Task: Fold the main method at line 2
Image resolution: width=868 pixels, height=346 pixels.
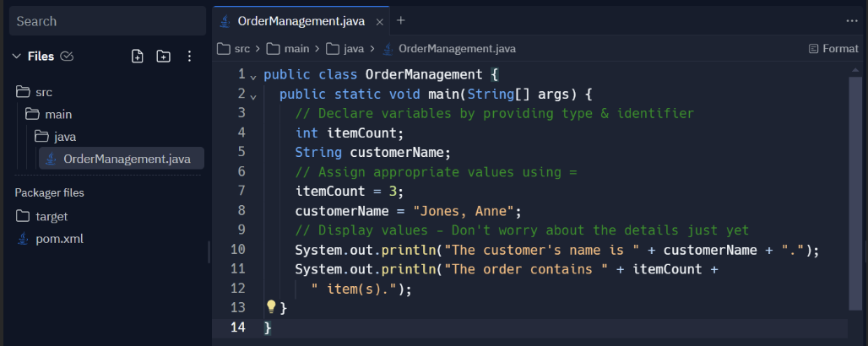Action: point(253,96)
